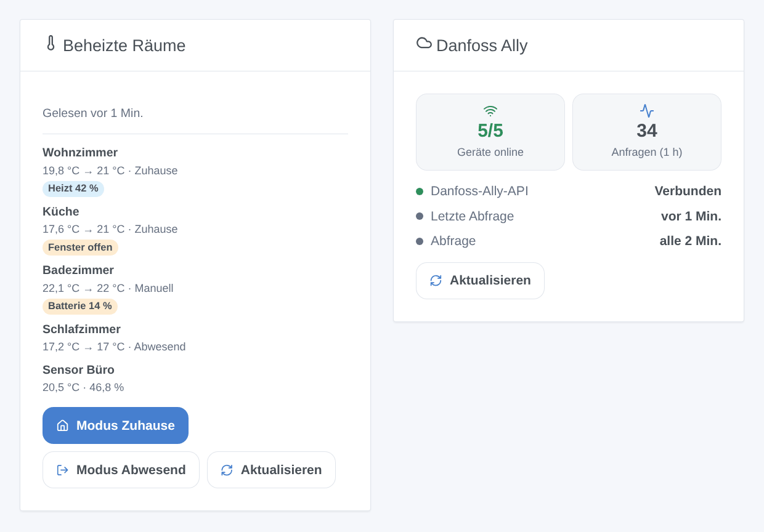
Task: Click the thermometer icon beside Beheizte Räume
Action: tap(51, 43)
